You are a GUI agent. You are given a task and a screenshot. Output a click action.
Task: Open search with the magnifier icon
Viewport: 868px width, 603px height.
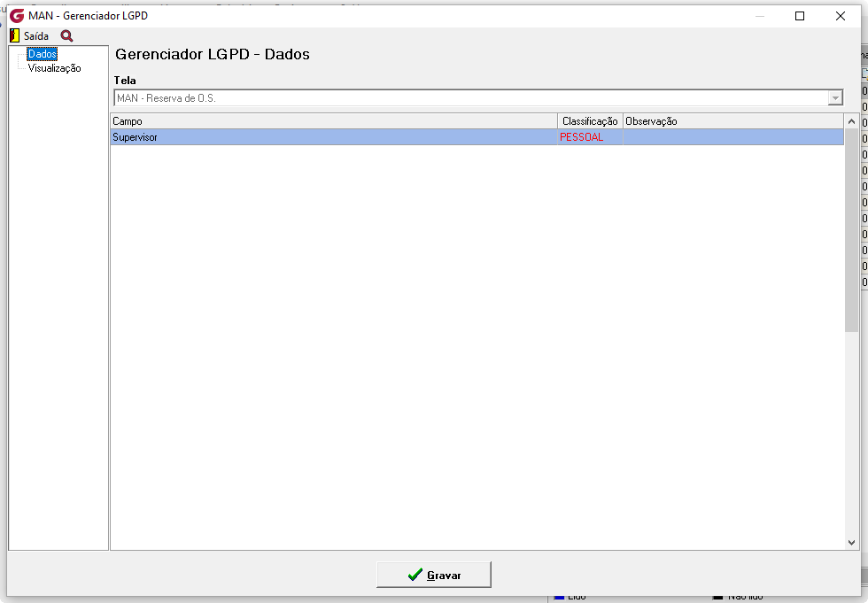[x=66, y=36]
